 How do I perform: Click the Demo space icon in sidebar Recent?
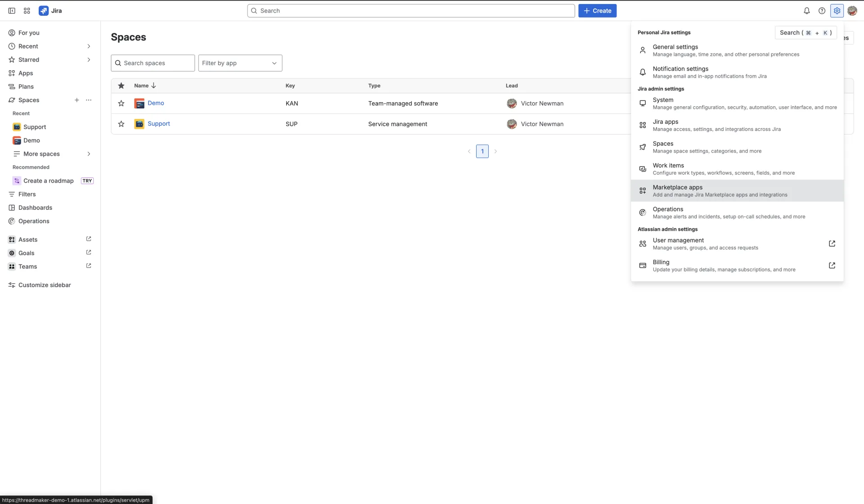point(17,140)
